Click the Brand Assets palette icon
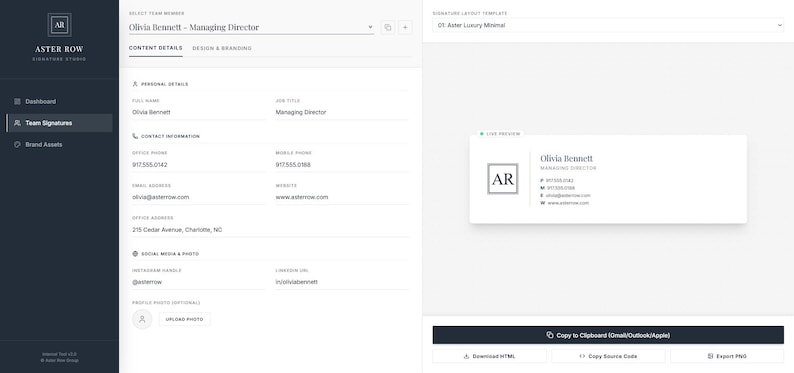This screenshot has height=373, width=794. click(x=17, y=145)
